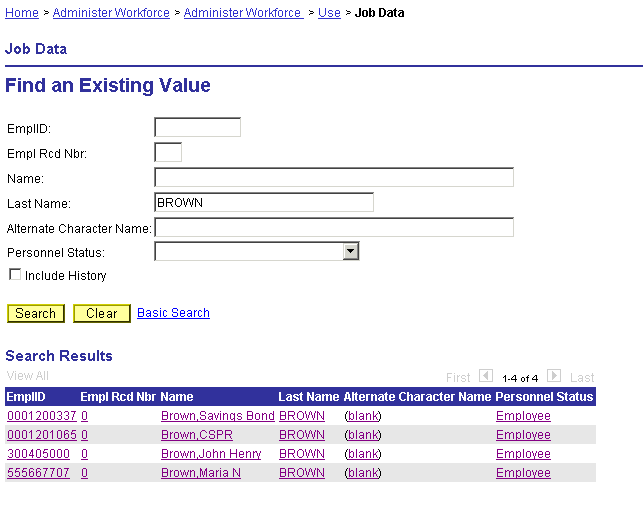Click the next results arrow icon

coord(554,376)
